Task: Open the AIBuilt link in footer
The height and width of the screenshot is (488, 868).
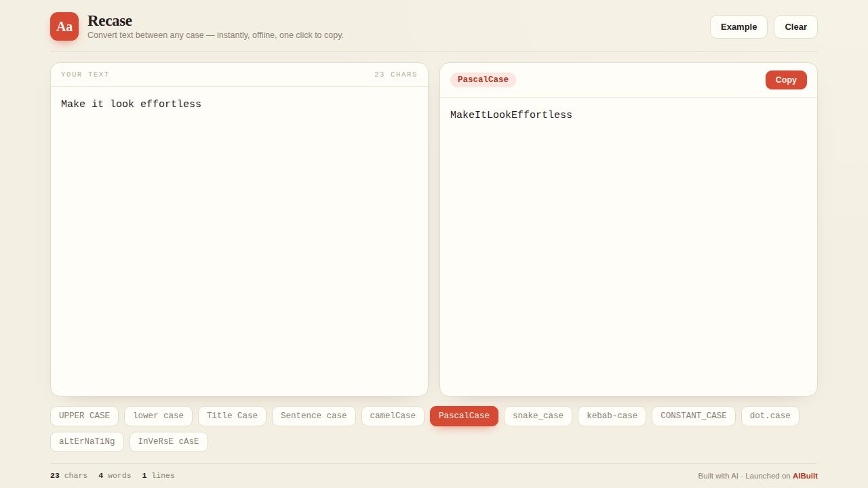Action: pyautogui.click(x=805, y=476)
